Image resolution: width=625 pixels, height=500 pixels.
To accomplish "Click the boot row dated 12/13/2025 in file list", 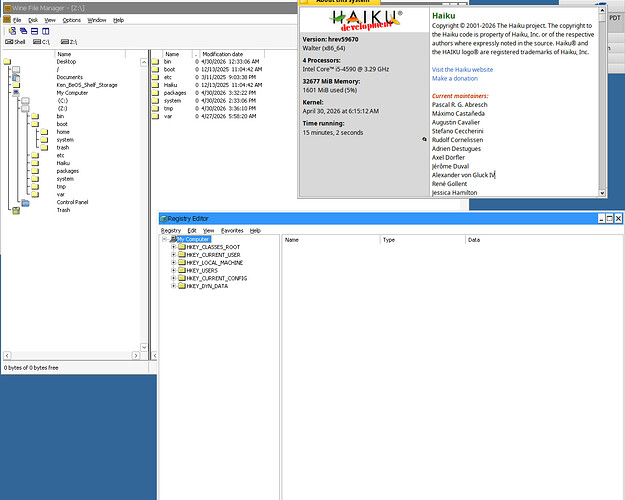I will pos(207,69).
